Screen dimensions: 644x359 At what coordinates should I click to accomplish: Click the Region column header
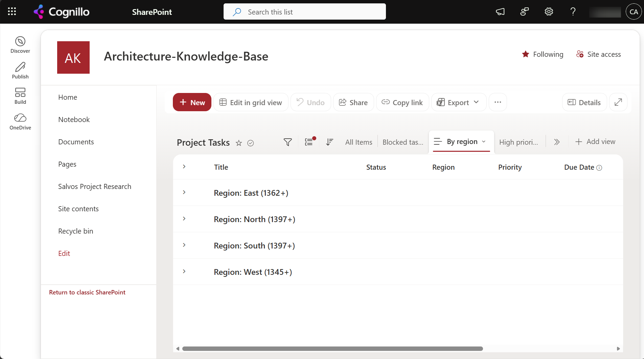coord(443,167)
